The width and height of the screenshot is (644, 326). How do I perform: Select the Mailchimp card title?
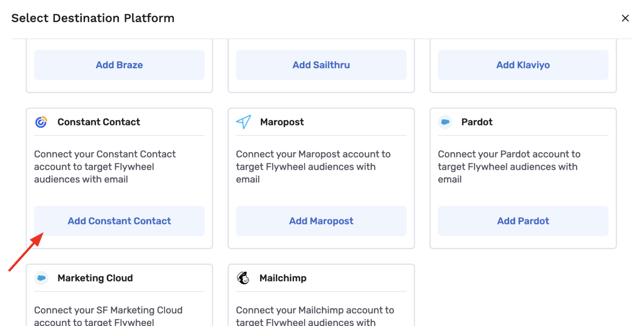click(283, 278)
